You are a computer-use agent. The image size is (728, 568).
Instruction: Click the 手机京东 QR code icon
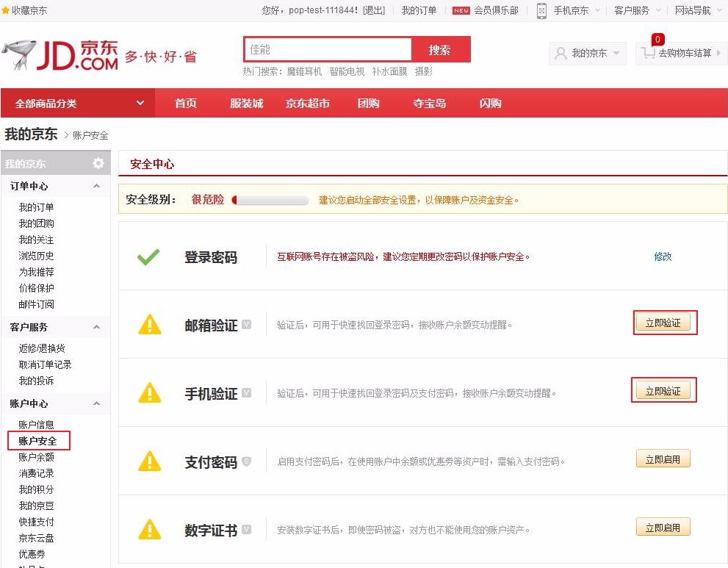pos(541,11)
